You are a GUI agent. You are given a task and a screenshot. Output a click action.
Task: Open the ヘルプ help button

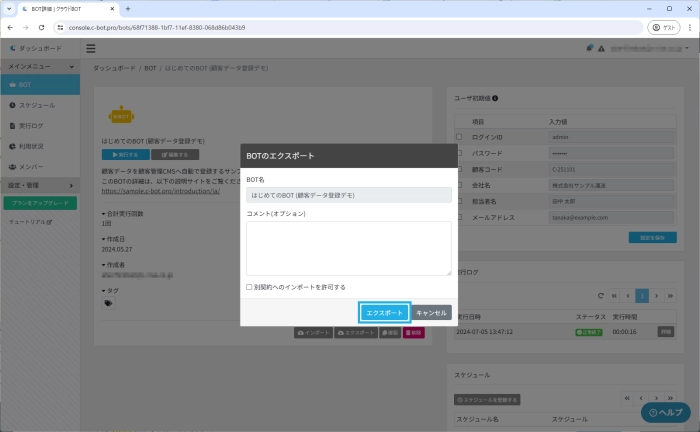pyautogui.click(x=665, y=412)
